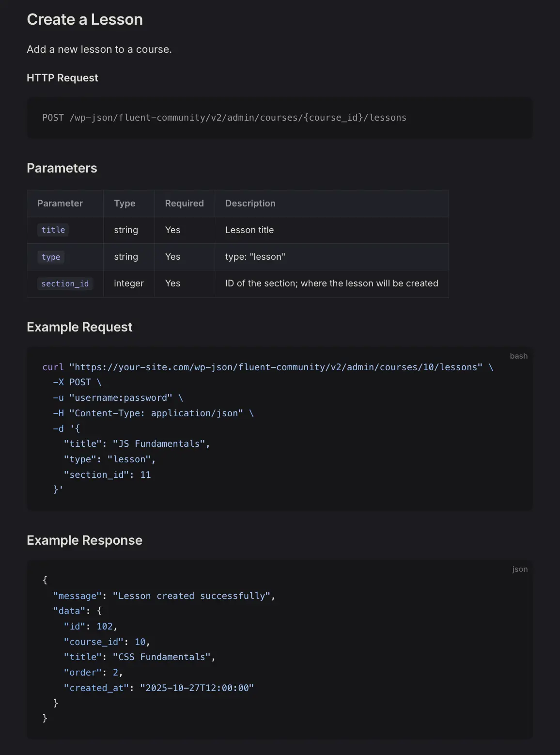Select the "section_id" parameter code tag
Image resolution: width=560 pixels, height=755 pixels.
(x=65, y=283)
